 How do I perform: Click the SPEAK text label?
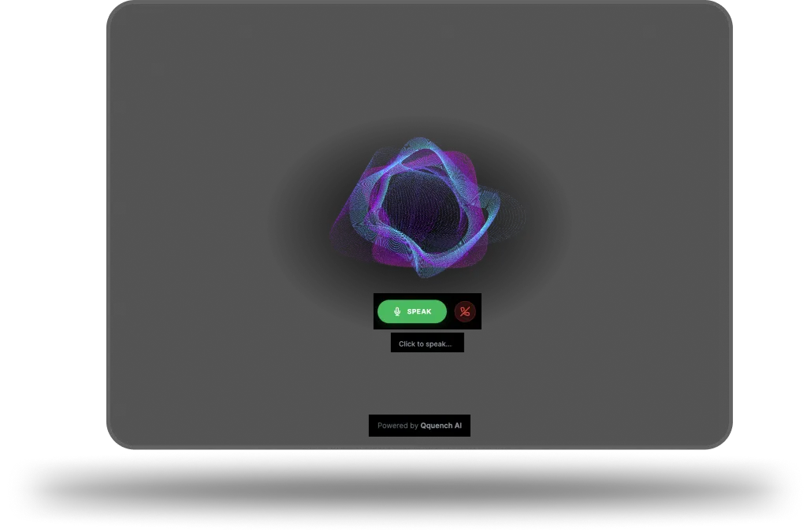point(419,311)
